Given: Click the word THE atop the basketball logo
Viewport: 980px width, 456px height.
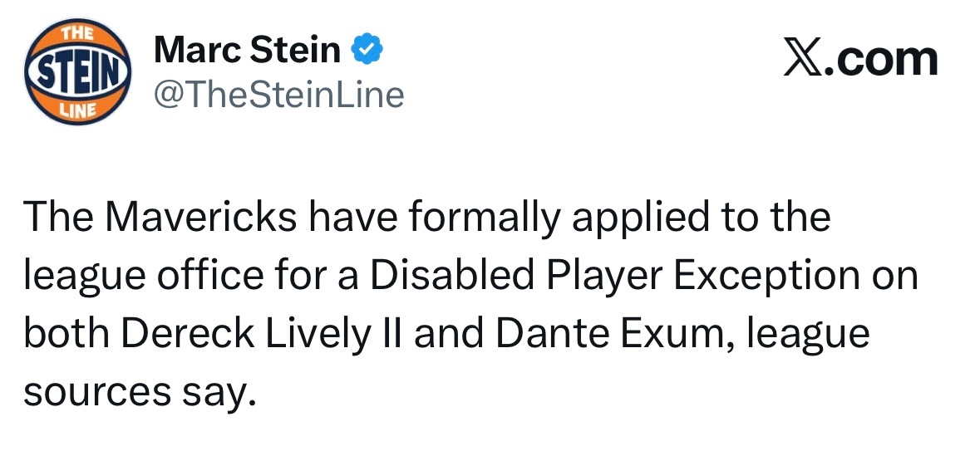Looking at the screenshot, I should [78, 33].
